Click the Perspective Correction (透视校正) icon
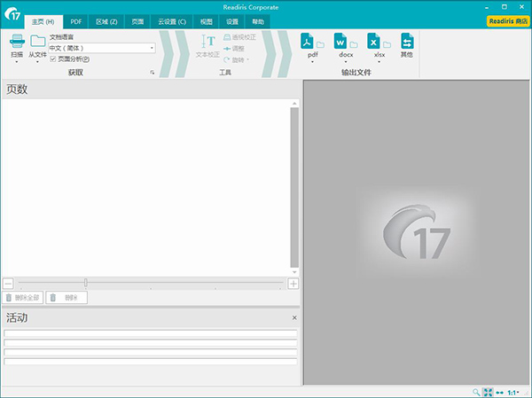The image size is (532, 398). pyautogui.click(x=227, y=37)
